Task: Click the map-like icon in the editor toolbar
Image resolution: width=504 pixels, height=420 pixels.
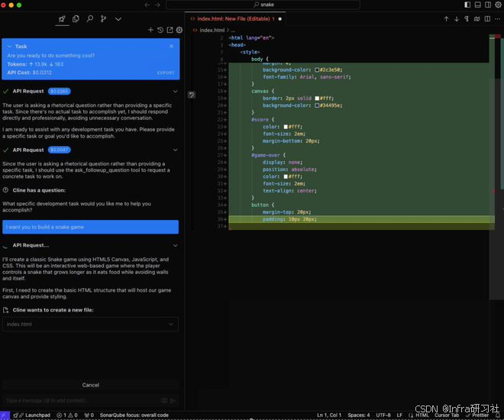Action: pyautogui.click(x=477, y=19)
